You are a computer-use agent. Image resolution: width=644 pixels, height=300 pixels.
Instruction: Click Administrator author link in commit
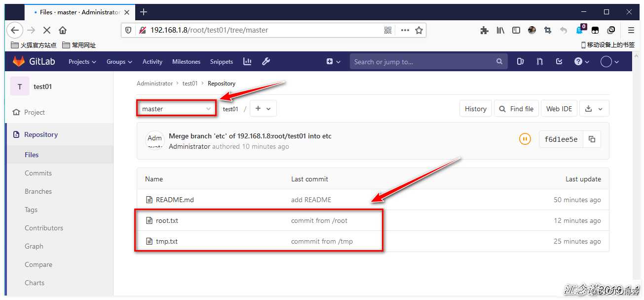click(189, 146)
